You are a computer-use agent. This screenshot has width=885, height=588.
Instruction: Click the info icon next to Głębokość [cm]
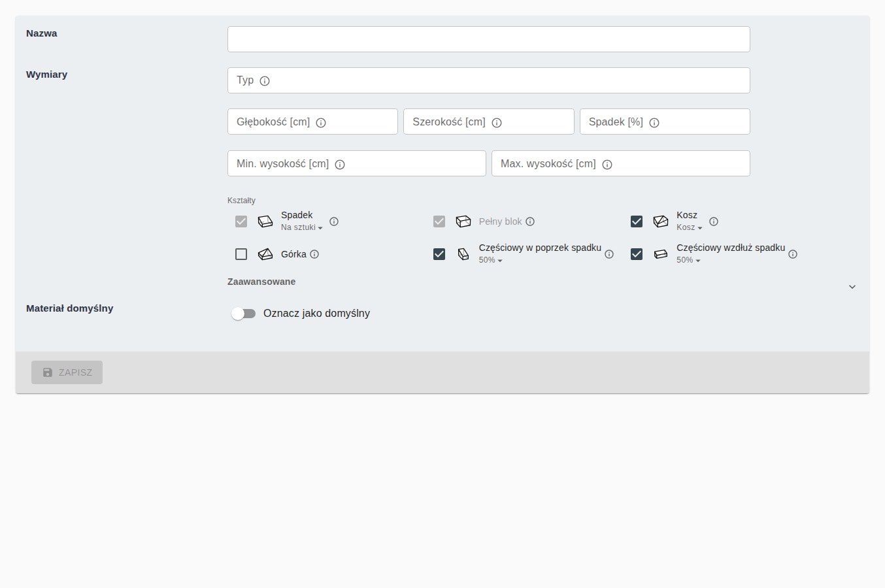pos(321,123)
